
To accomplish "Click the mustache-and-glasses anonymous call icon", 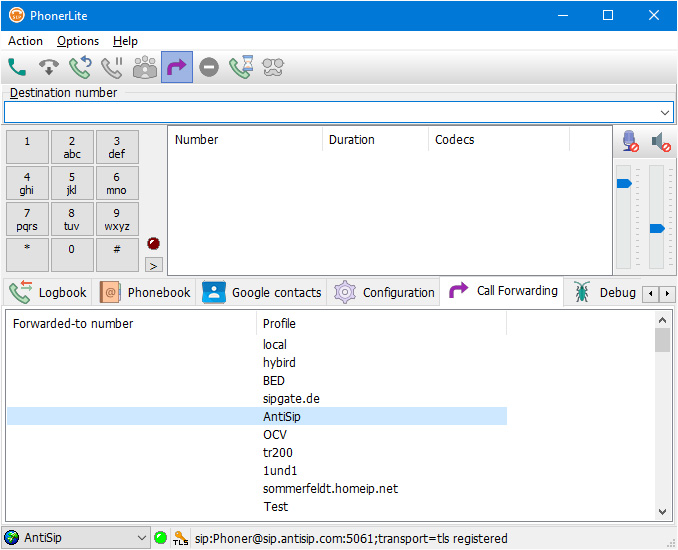I will (x=273, y=67).
